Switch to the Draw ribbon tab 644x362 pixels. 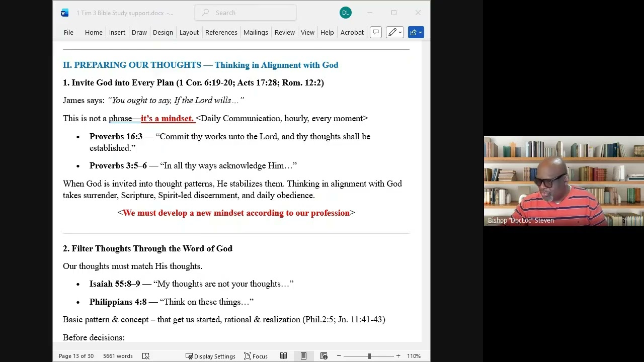point(139,32)
